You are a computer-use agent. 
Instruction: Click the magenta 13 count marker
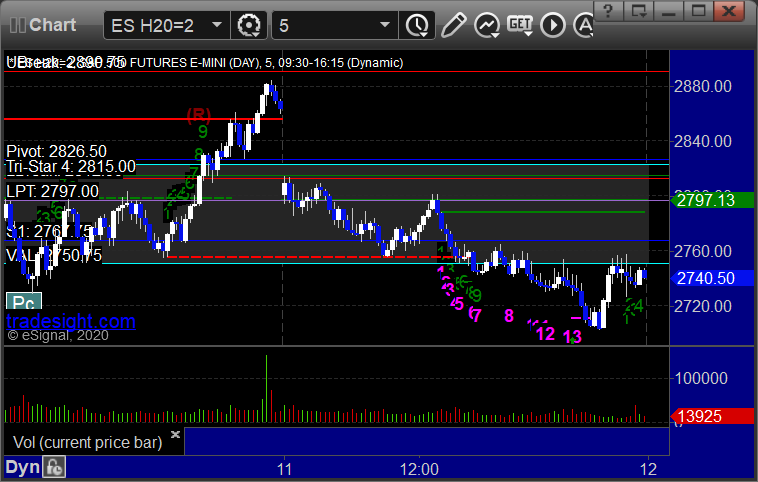click(572, 336)
